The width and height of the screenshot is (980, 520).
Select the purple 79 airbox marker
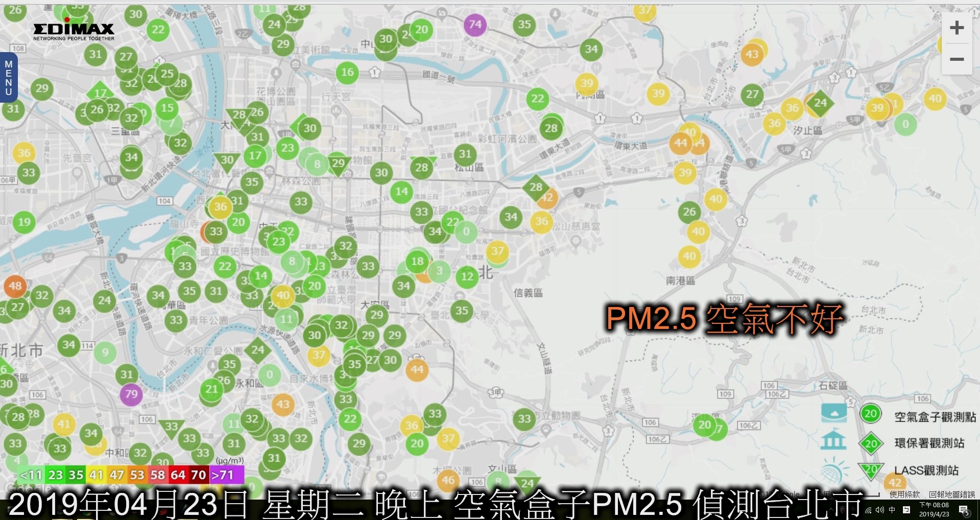pyautogui.click(x=131, y=394)
